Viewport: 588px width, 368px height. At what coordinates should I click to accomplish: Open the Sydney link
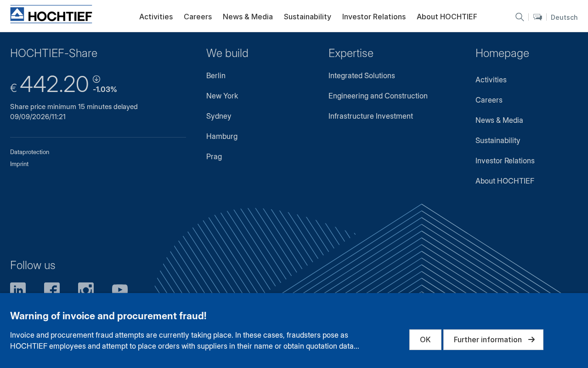(219, 116)
